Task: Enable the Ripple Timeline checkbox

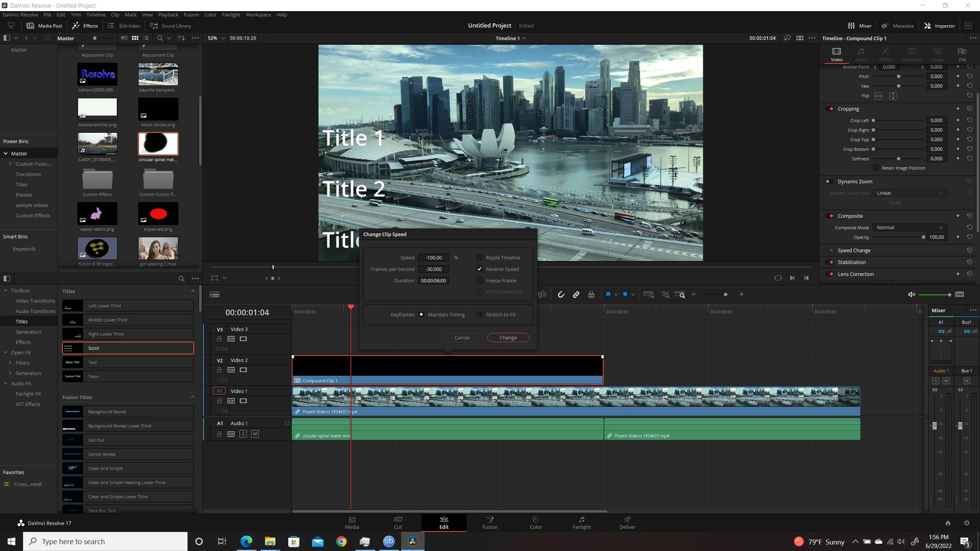Action: tap(479, 257)
